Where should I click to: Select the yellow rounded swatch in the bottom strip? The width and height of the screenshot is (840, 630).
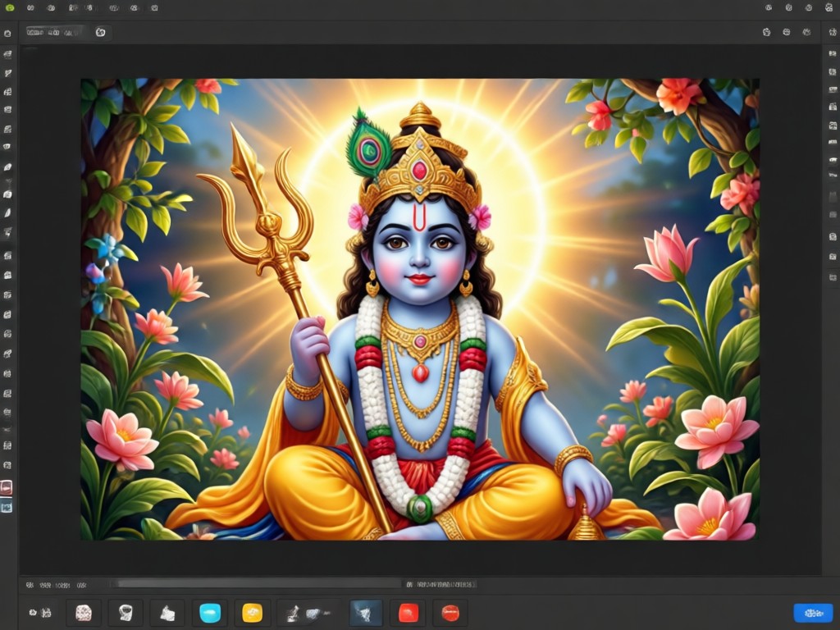253,612
